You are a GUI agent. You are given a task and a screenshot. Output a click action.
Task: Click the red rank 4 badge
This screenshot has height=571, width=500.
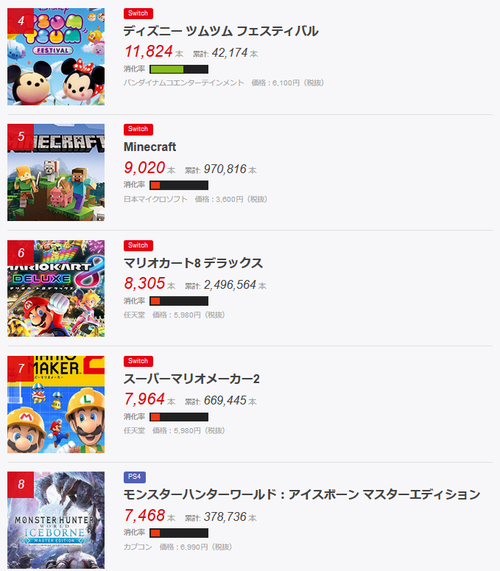(x=21, y=21)
